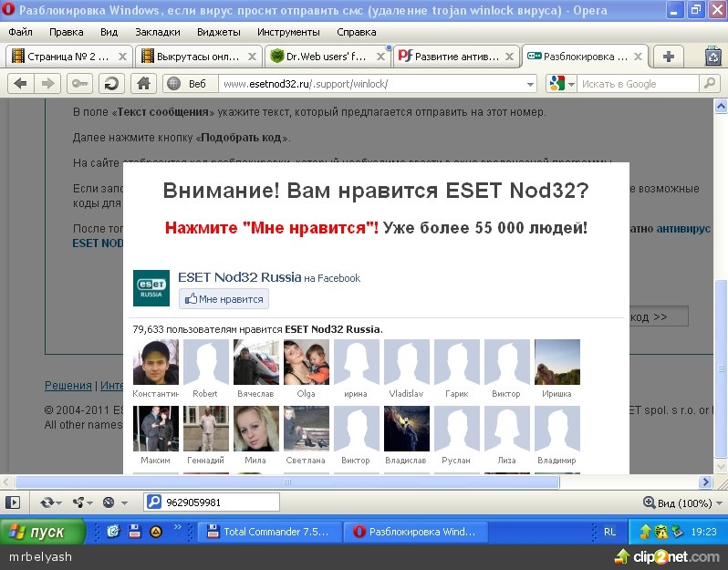Image resolution: width=728 pixels, height=570 pixels.
Task: Open the closed tabs trash bin
Action: pyautogui.click(x=713, y=57)
